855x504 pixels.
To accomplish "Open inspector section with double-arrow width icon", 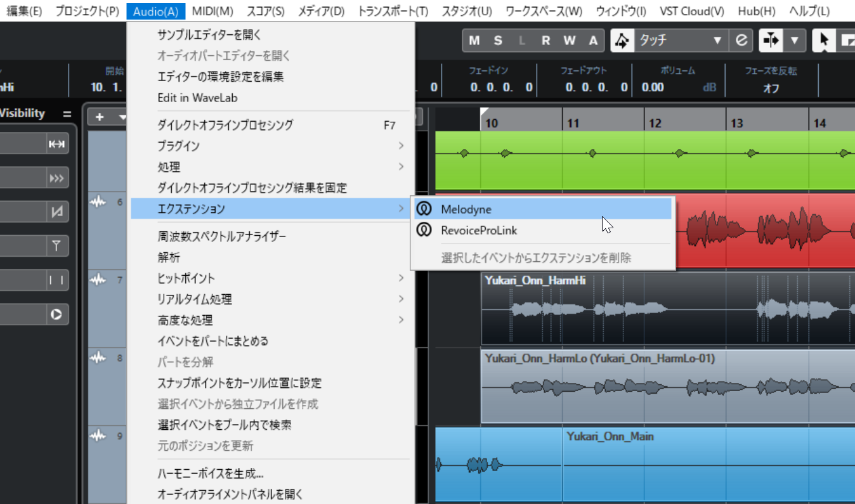I will 56,145.
